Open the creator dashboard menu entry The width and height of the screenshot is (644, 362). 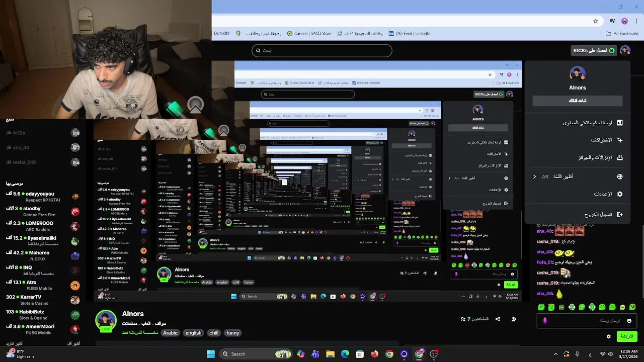[578, 123]
